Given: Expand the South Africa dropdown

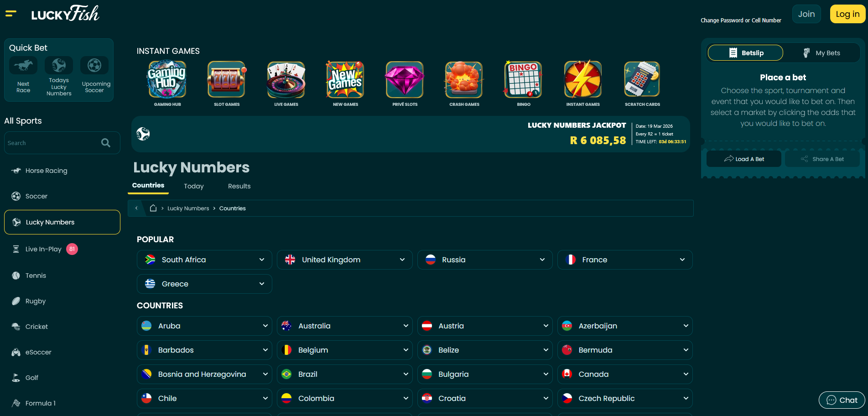Looking at the screenshot, I should (x=204, y=260).
